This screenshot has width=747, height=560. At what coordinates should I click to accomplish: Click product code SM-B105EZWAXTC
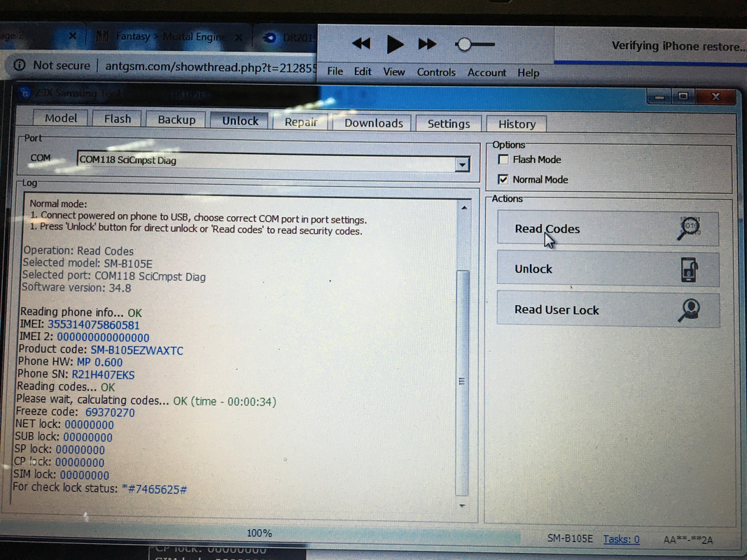[x=137, y=350]
